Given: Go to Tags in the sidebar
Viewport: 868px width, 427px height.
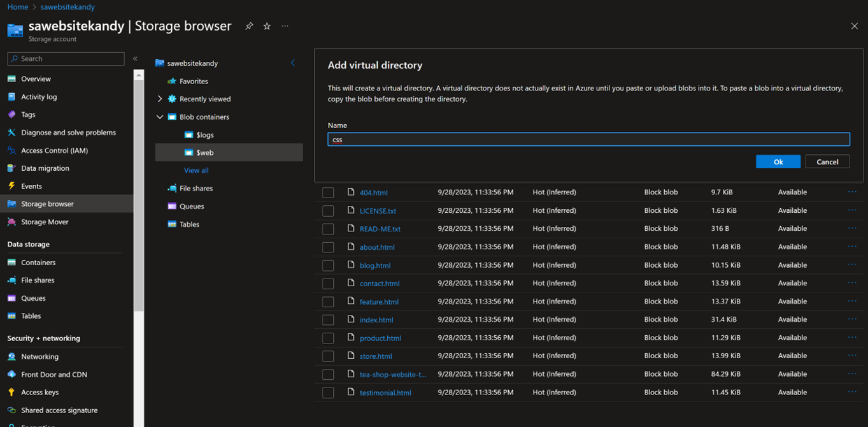Looking at the screenshot, I should pos(28,115).
